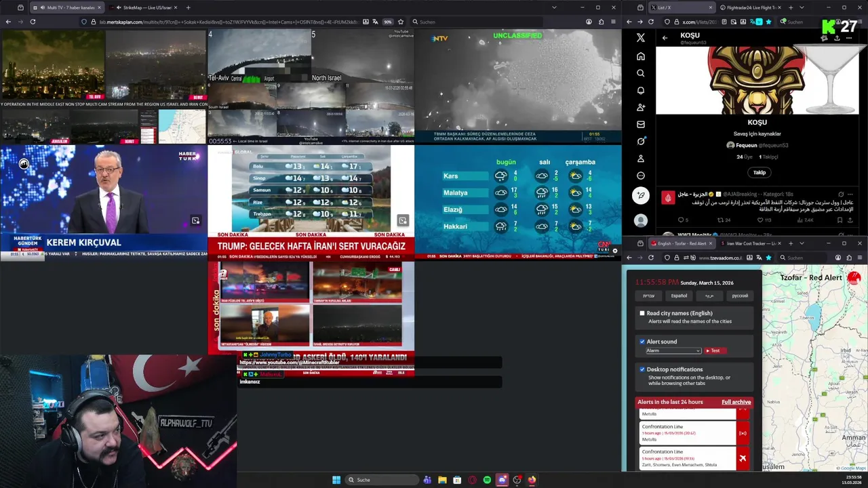Open X notifications bell
Image resolution: width=868 pixels, height=488 pixels.
tap(641, 90)
